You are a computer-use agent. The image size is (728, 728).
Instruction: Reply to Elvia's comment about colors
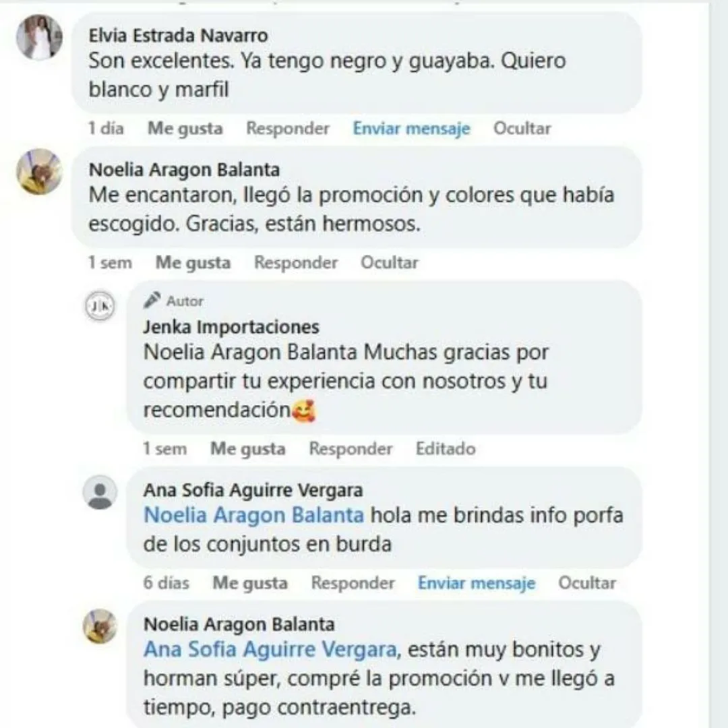288,128
